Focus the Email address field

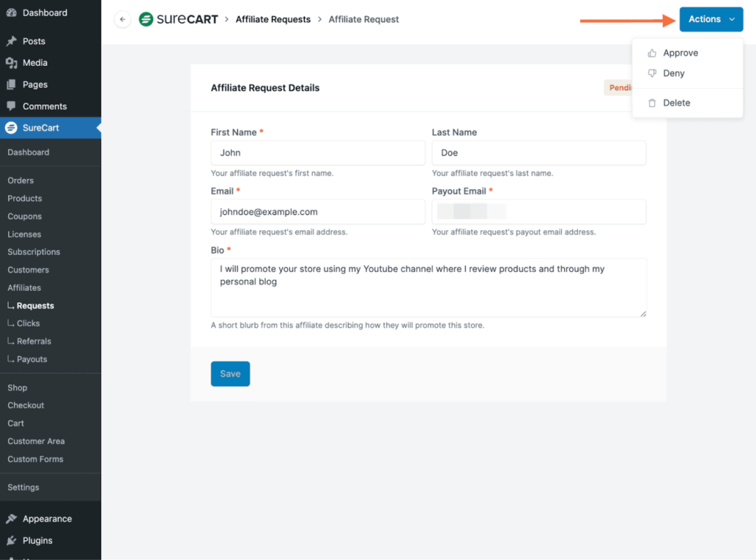click(317, 212)
